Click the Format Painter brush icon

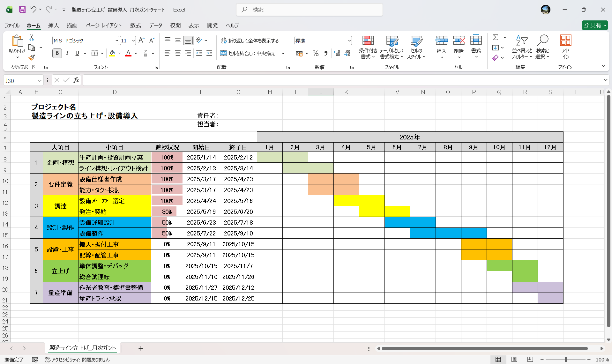(32, 58)
